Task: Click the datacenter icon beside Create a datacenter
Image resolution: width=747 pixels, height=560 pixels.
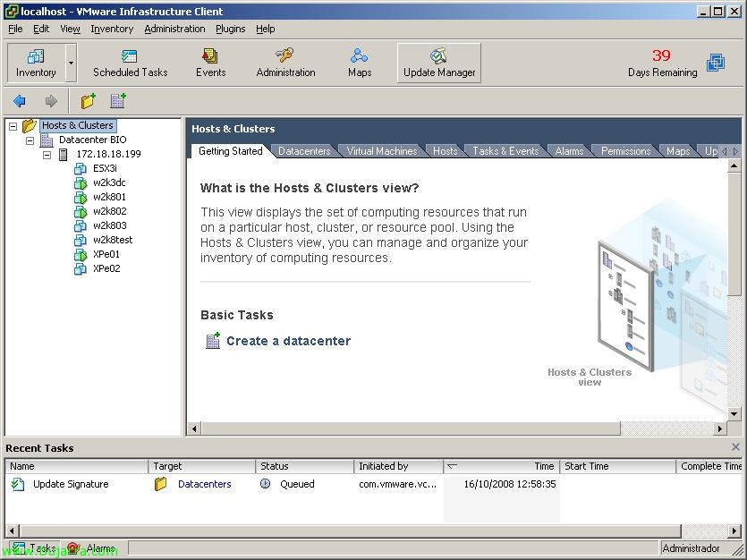Action: pos(213,341)
